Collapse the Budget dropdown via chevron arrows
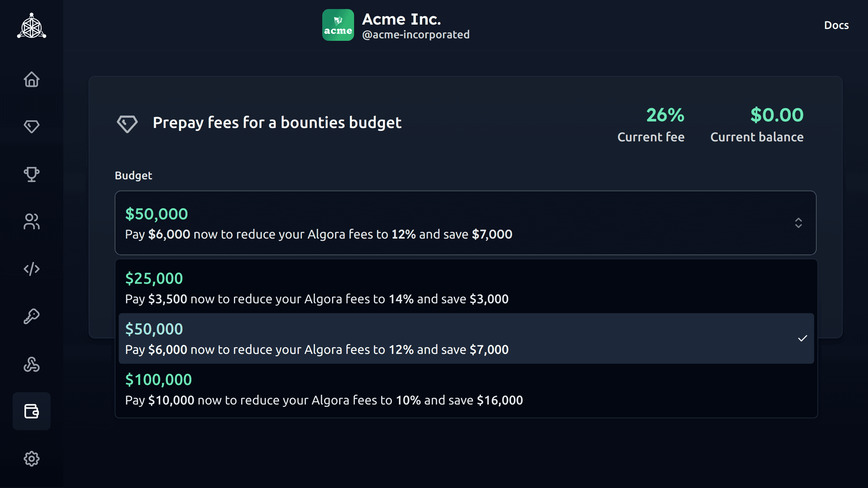Viewport: 868px width, 488px height. pos(798,223)
